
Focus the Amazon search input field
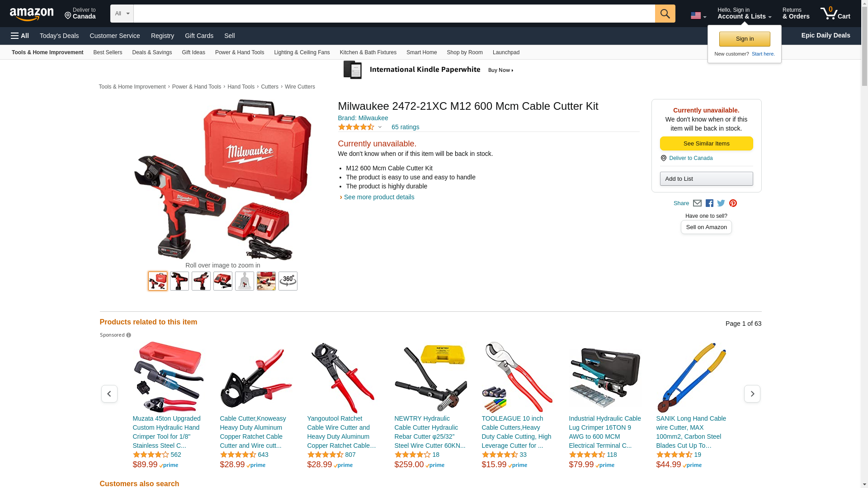(394, 14)
